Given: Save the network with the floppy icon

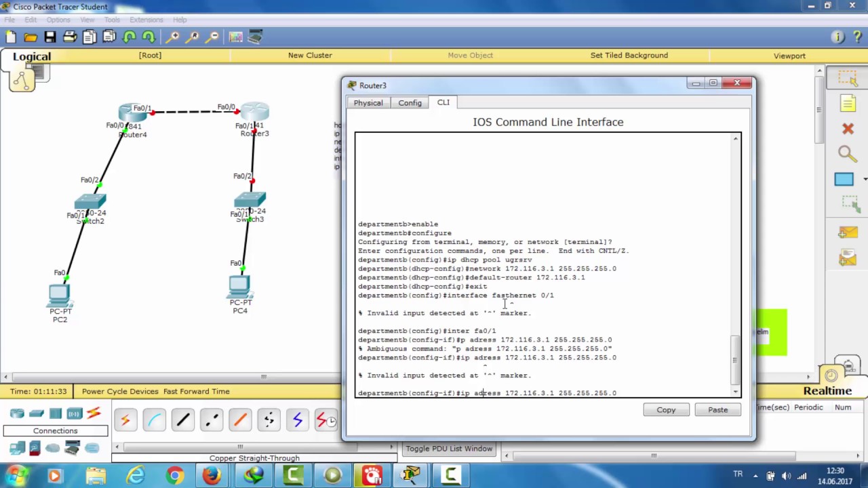Looking at the screenshot, I should click(50, 37).
